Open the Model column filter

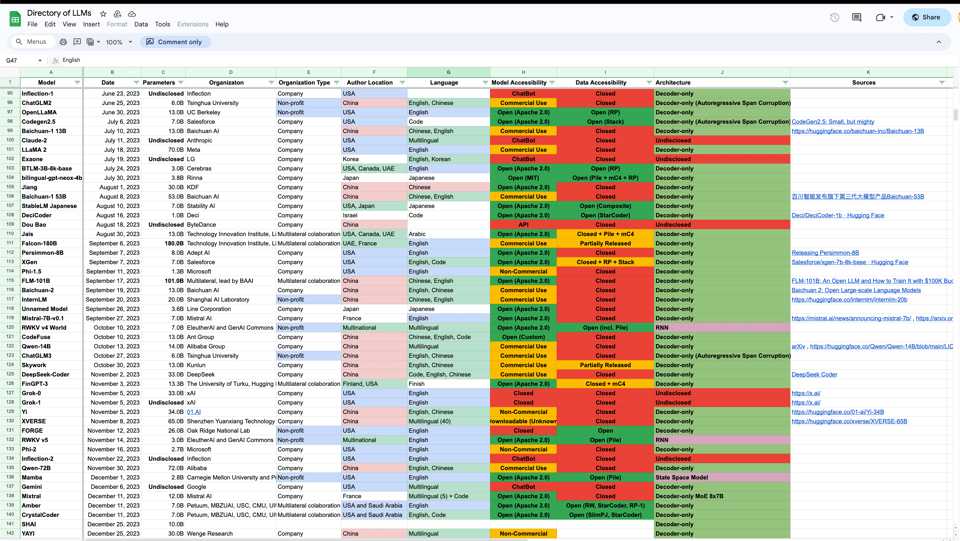[77, 83]
